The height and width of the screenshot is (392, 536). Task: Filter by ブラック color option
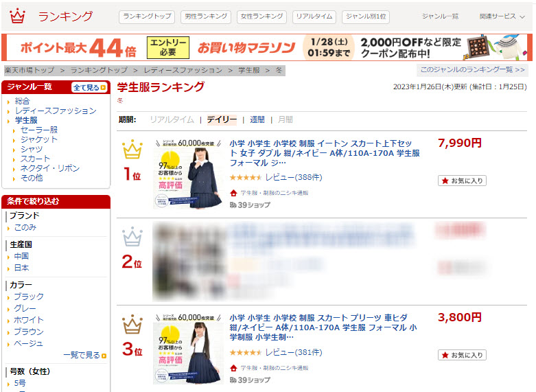tap(29, 297)
